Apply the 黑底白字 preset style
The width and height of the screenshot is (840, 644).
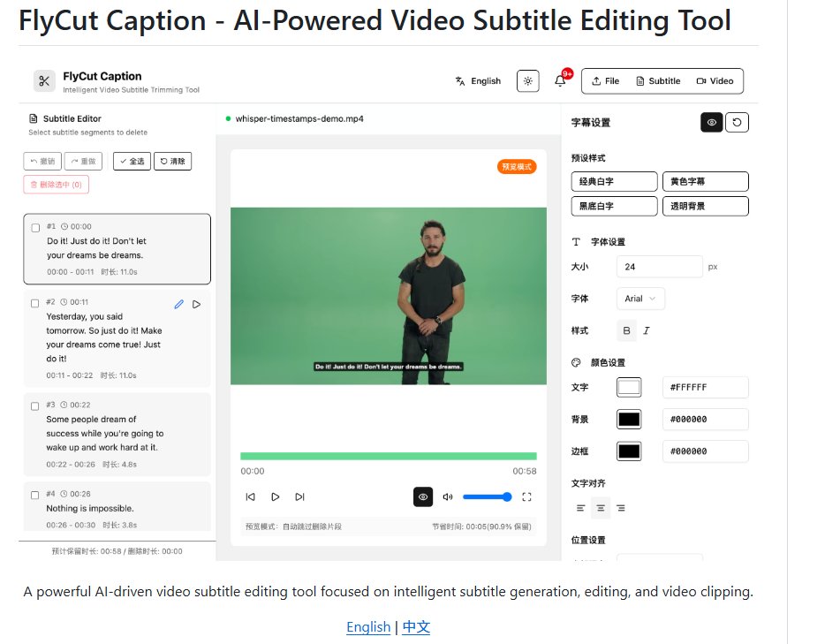coord(615,206)
